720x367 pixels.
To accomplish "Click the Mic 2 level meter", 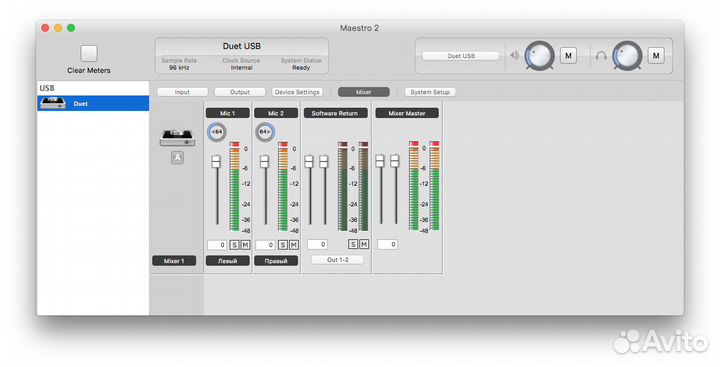I will click(x=283, y=186).
